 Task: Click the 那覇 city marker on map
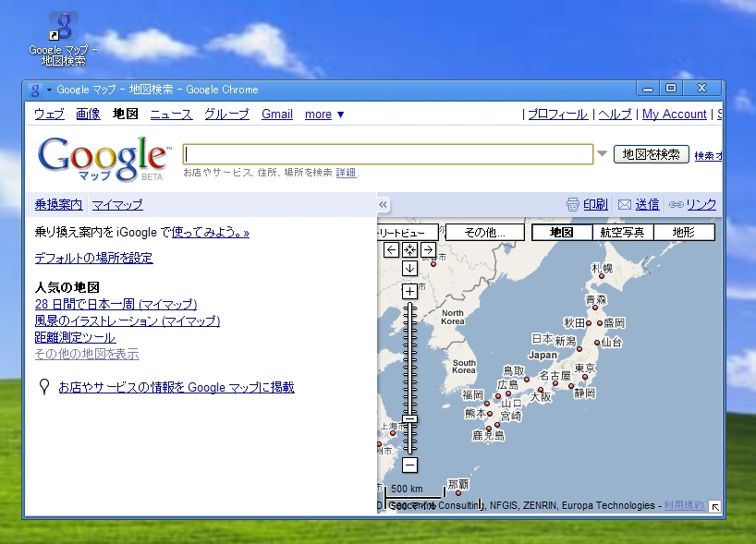pos(458,493)
